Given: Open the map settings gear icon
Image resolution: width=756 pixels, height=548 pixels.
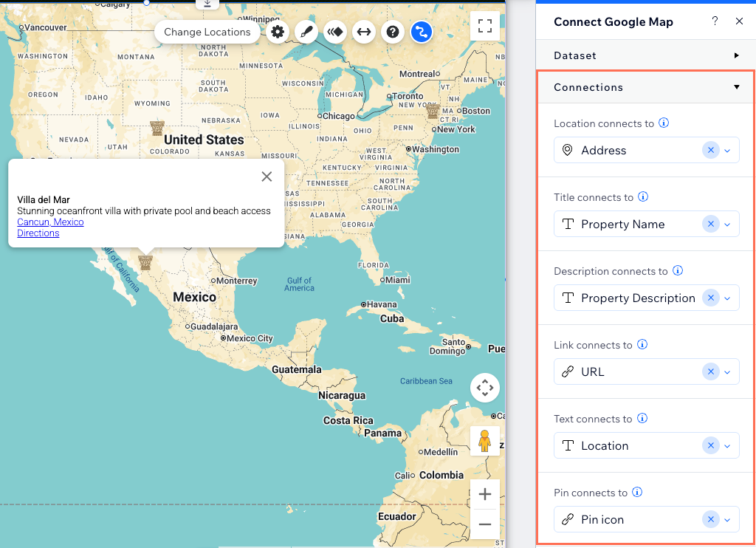Looking at the screenshot, I should [278, 32].
